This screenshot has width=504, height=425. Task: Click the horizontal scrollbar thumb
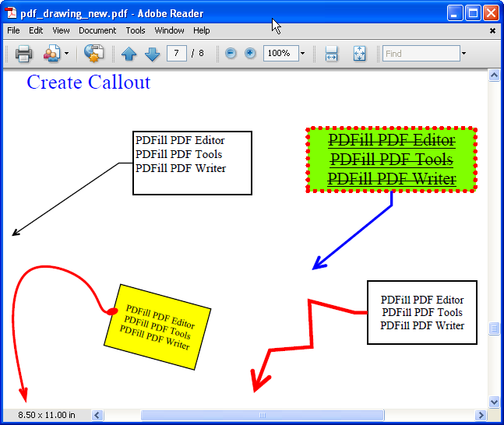coord(262,415)
